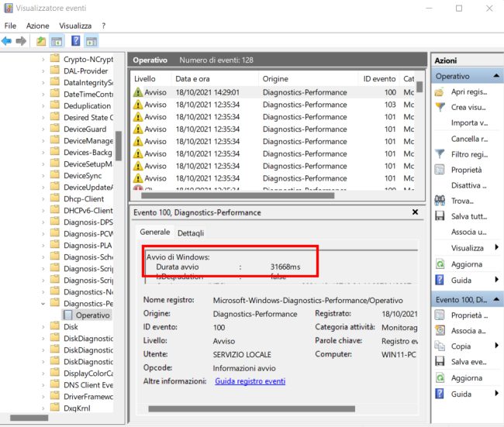Screen dimensions: 504x427
Task: Expand the Deduplication tree node
Action: tap(43, 106)
